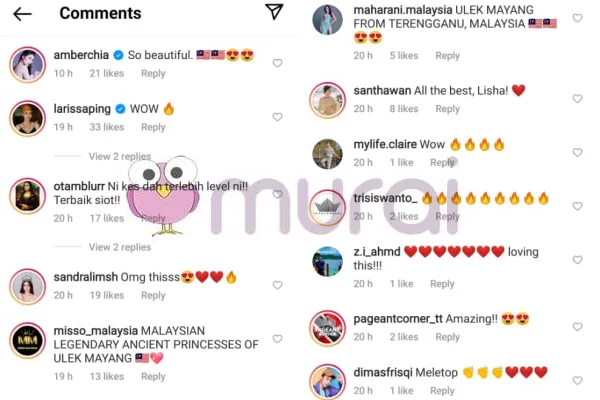Tap the share paper plane icon
The image size is (600, 400).
(x=274, y=11)
